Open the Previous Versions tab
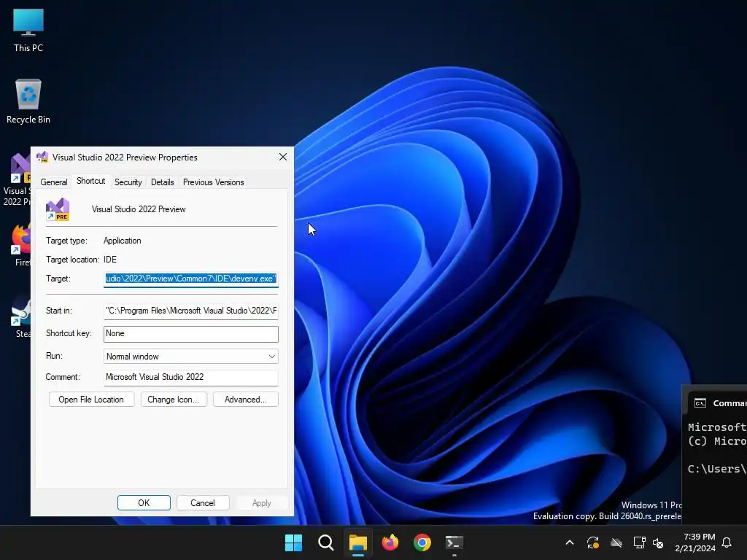This screenshot has height=560, width=747. (x=214, y=182)
